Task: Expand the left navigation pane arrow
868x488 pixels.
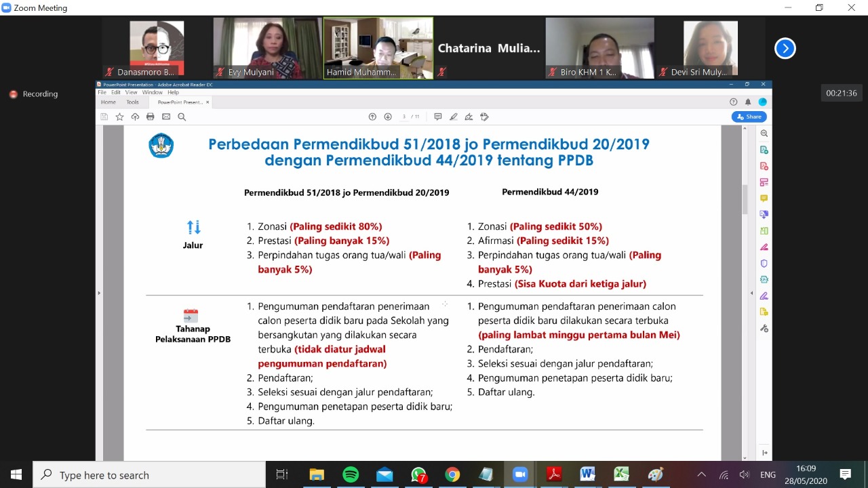Action: click(x=99, y=293)
